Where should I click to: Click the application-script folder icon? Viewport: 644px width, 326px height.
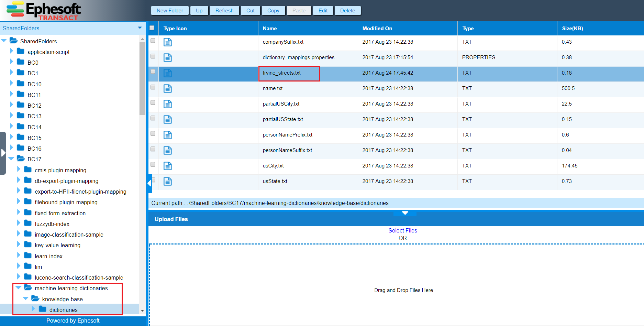(21, 51)
